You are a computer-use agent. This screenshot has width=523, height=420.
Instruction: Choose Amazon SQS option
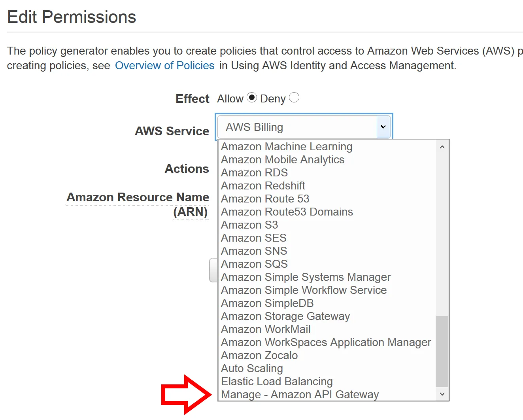(x=254, y=264)
